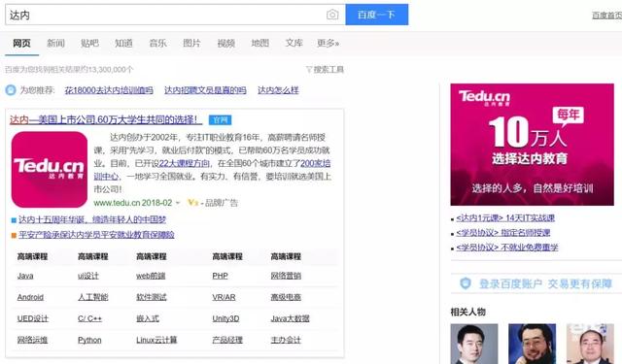The image size is (622, 364).
Task: Open suggestion 达内怎么样
Action: tap(278, 90)
